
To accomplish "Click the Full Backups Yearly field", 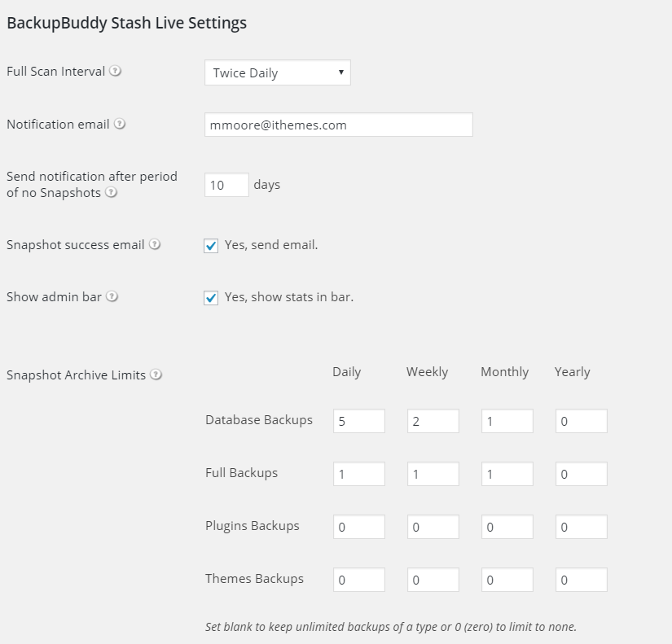I will [582, 474].
